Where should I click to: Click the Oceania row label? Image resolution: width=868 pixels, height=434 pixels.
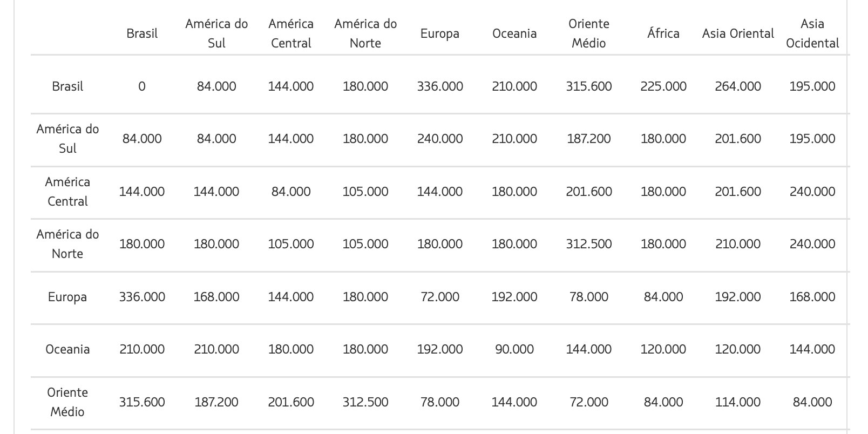tap(67, 349)
